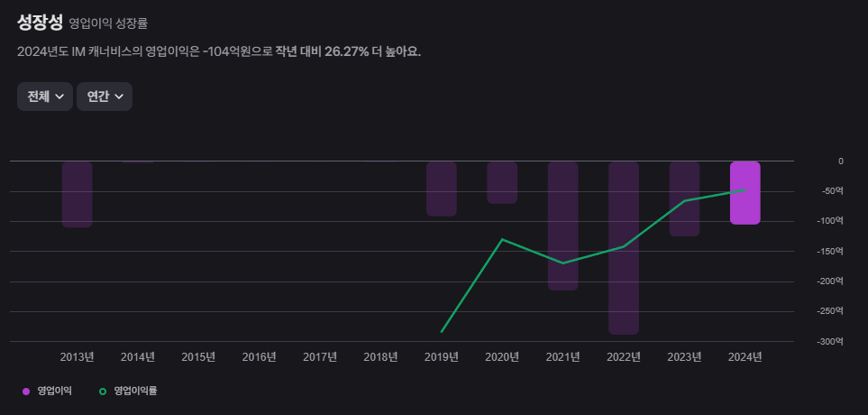Select the 2022년 operating profit bar
868x415 pixels.
click(624, 248)
